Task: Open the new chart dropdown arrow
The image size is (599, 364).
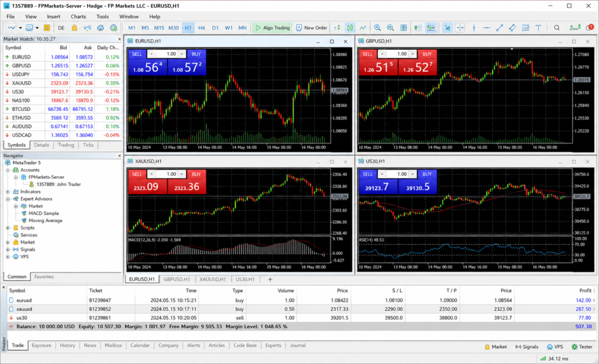Action: point(20,28)
